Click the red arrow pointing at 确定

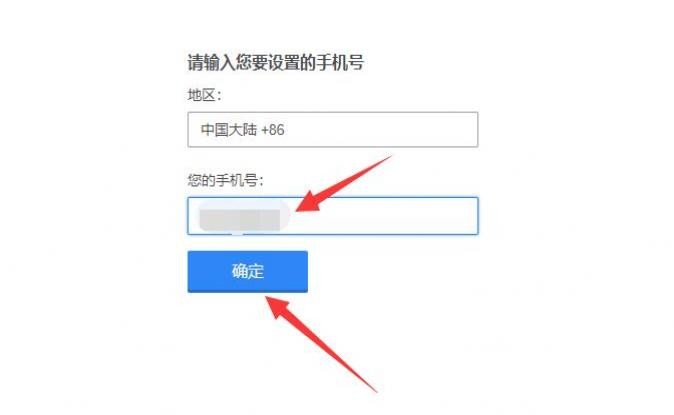322,344
